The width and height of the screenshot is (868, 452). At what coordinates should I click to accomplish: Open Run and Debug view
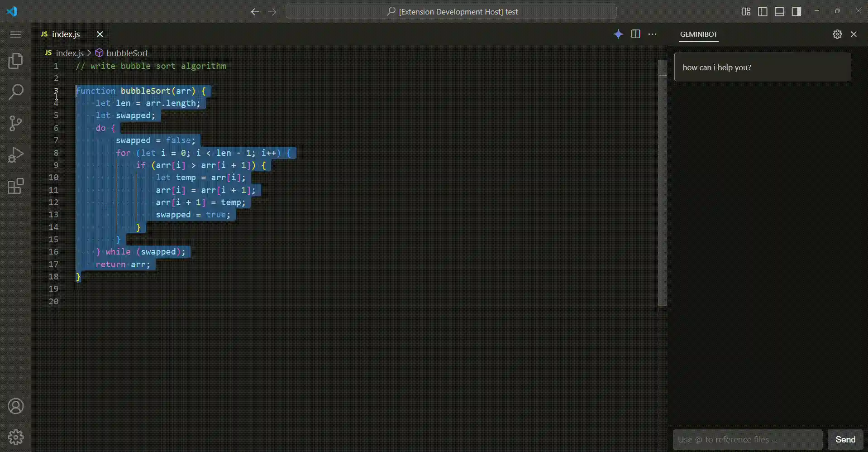click(x=16, y=154)
